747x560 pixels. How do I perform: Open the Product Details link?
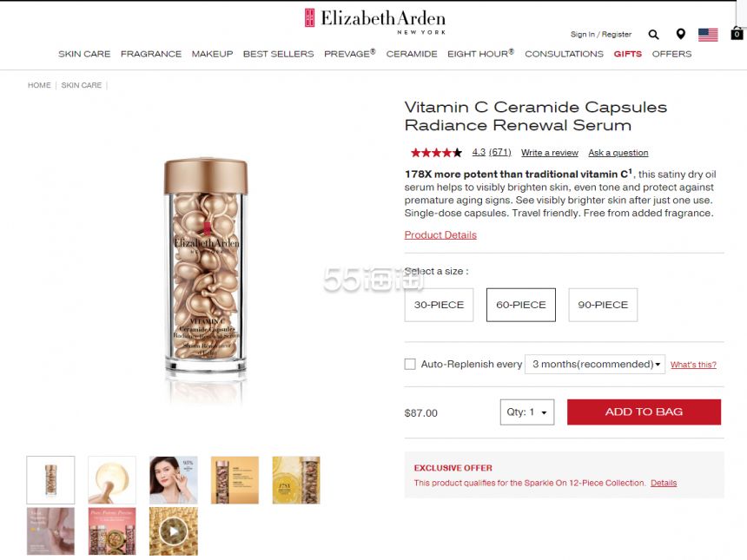click(440, 234)
